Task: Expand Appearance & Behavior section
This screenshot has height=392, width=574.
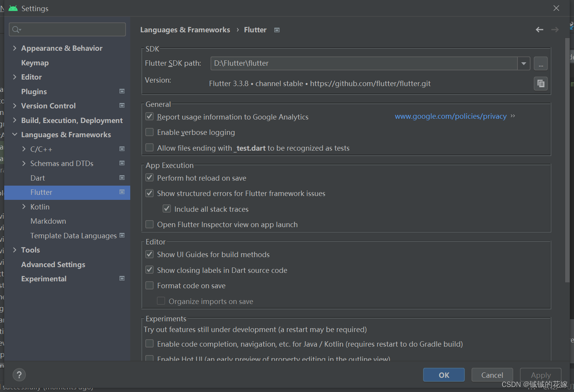Action: tap(15, 48)
